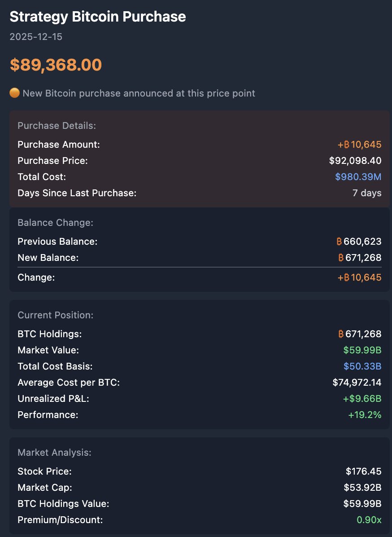This screenshot has width=392, height=537.
Task: Click the Bitcoin symbol next to New Balance
Action: point(341,258)
